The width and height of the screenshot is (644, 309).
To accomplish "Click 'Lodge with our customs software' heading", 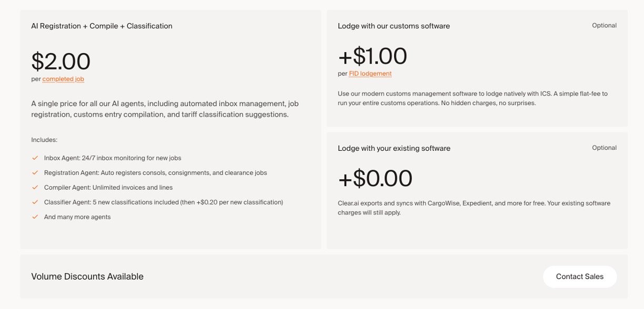I will point(394,26).
